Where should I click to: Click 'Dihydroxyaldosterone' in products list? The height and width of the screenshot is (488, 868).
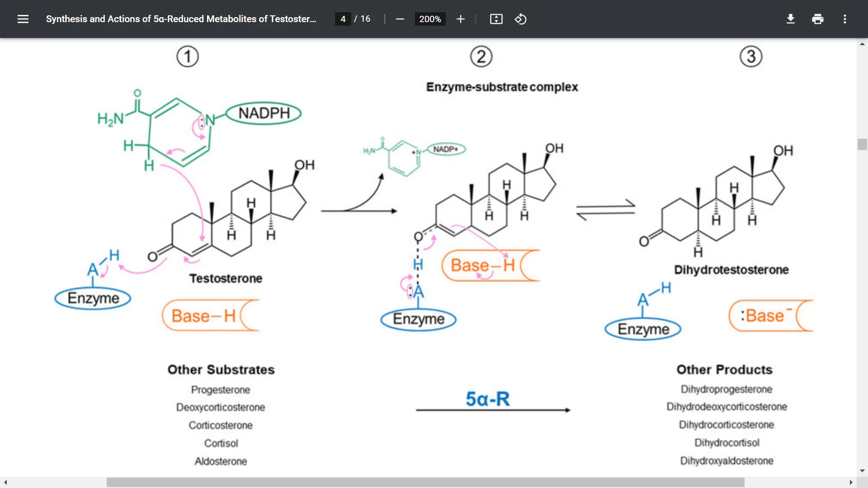[x=726, y=461]
